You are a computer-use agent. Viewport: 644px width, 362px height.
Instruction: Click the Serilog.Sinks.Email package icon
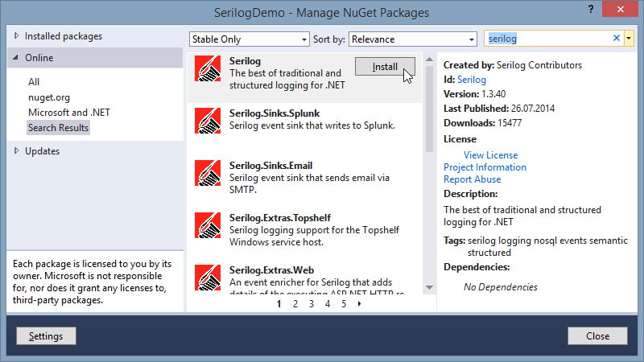click(208, 173)
